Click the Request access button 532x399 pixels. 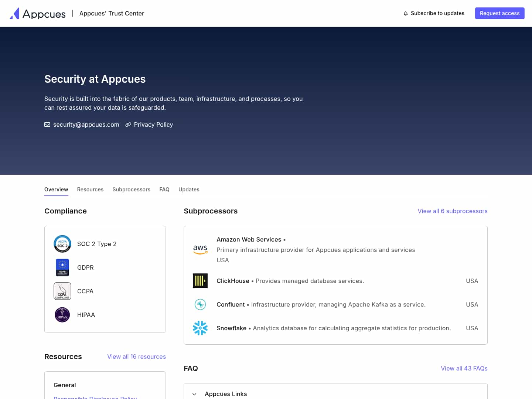[499, 13]
